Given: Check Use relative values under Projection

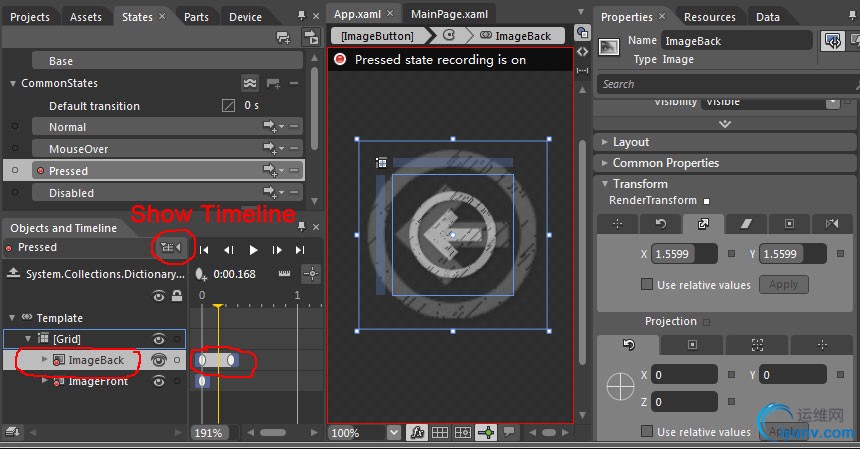Looking at the screenshot, I should 647,431.
